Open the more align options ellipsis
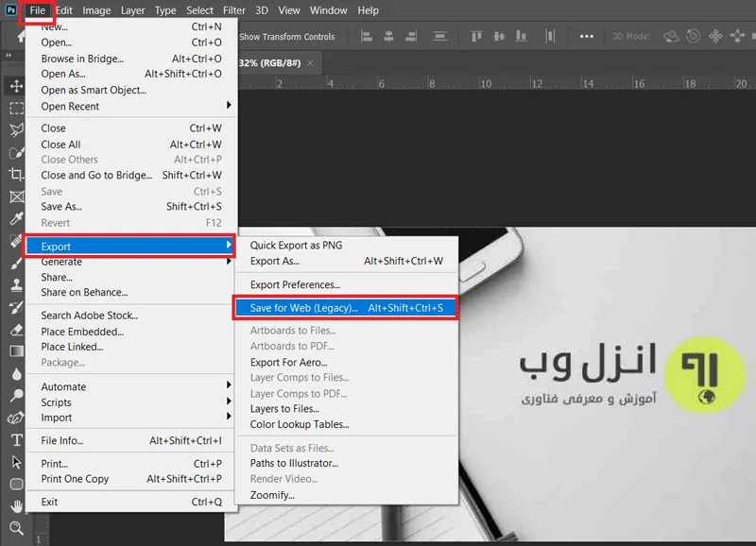This screenshot has height=546, width=756. click(x=586, y=36)
